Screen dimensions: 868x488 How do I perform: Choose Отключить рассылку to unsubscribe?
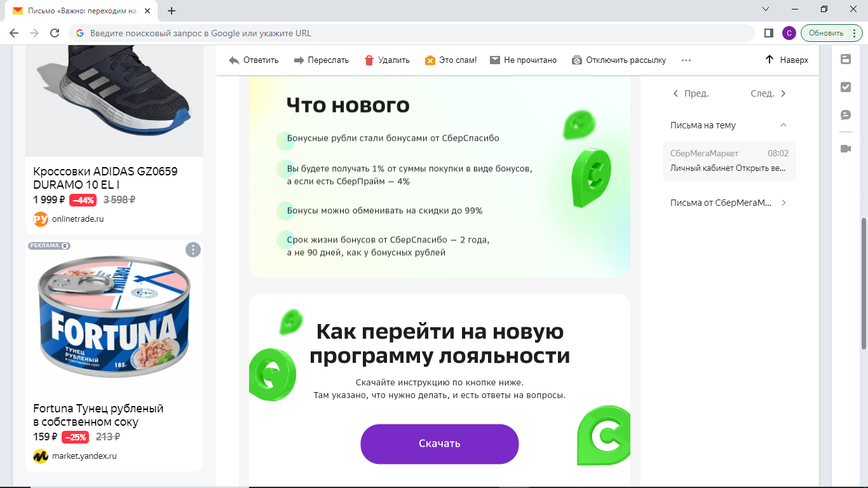619,60
